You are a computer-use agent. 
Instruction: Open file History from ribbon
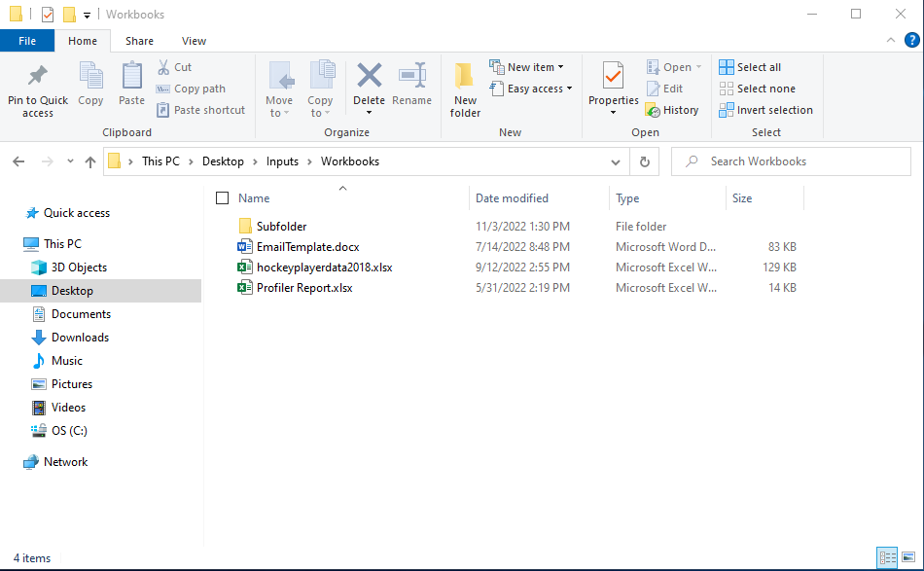(672, 110)
